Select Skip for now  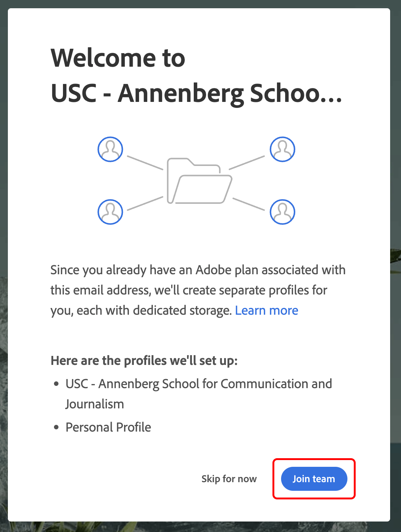point(229,479)
